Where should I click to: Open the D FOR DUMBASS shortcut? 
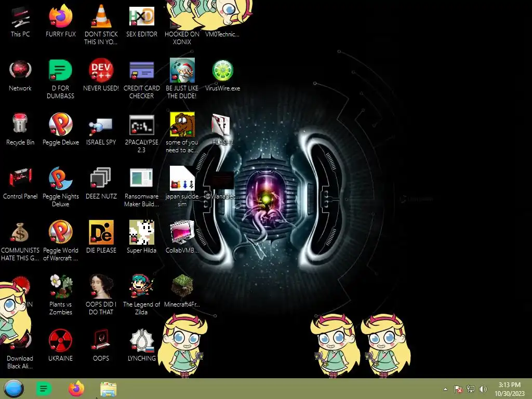point(60,70)
